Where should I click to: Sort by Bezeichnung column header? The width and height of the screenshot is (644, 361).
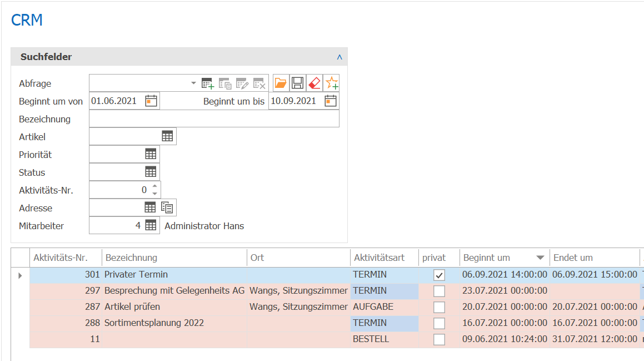[174, 258]
